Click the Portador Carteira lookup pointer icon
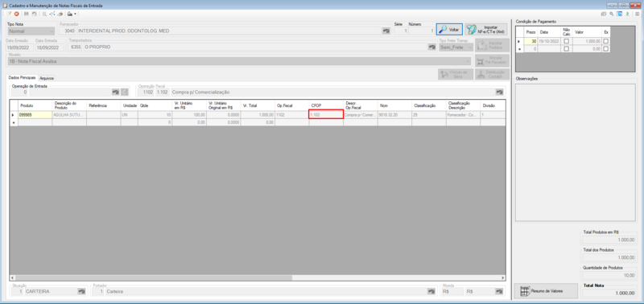This screenshot has height=304, width=644. pyautogui.click(x=431, y=292)
